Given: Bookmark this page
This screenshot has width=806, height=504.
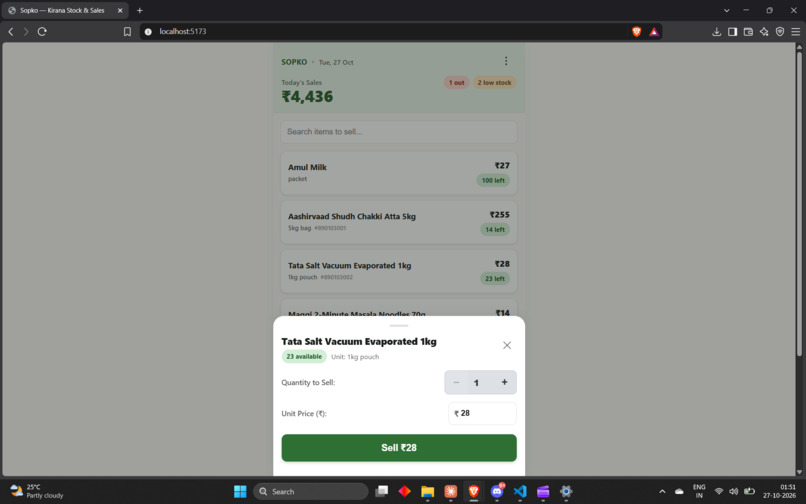Looking at the screenshot, I should pos(127,31).
